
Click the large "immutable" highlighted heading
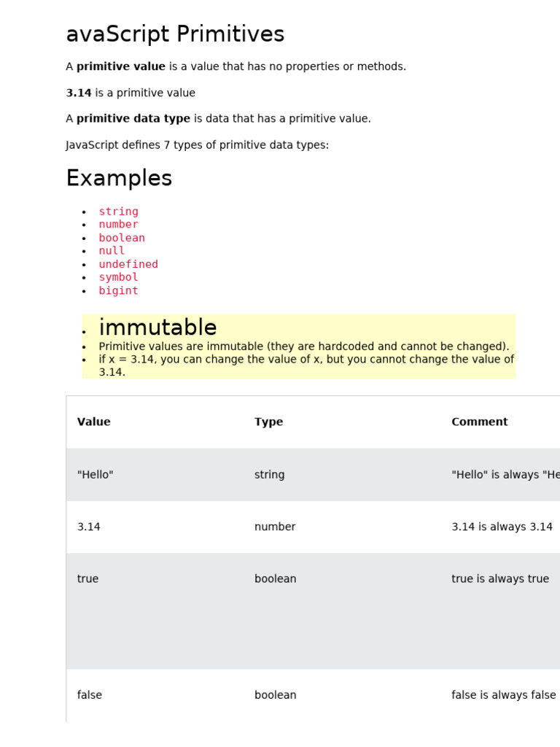pos(157,328)
